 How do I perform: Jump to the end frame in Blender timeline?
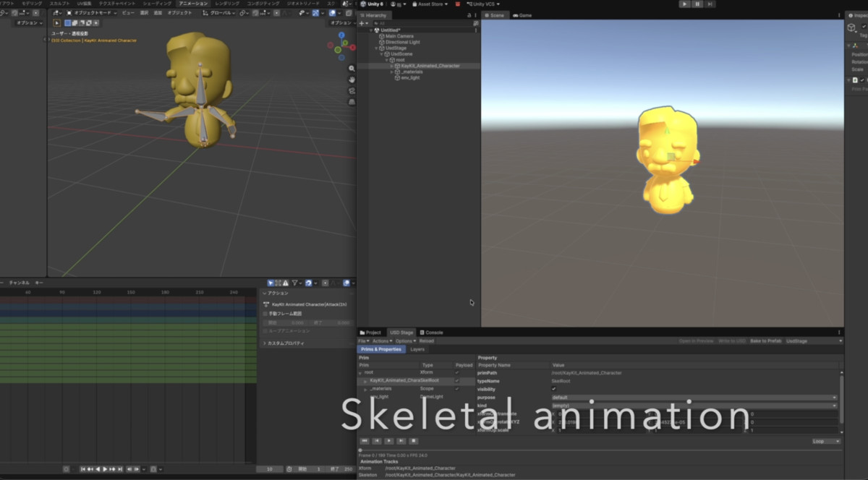pos(120,468)
